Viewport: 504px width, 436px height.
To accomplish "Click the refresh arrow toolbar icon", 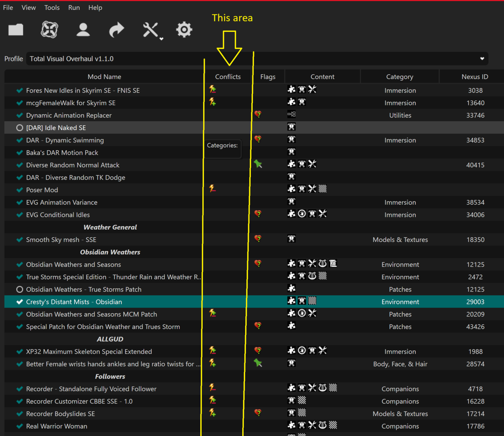I will point(116,30).
